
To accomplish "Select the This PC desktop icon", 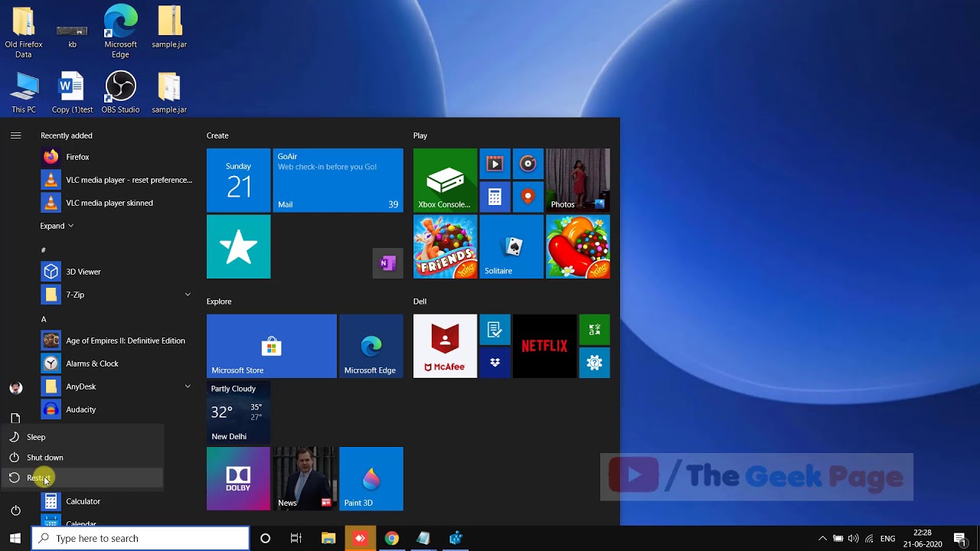I will tap(24, 93).
